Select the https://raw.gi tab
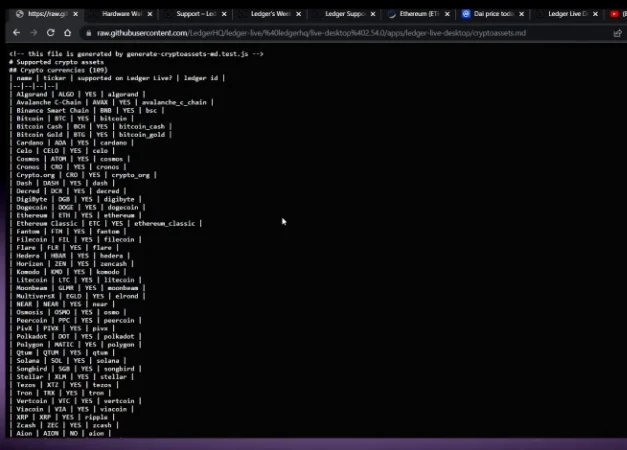 [47, 14]
